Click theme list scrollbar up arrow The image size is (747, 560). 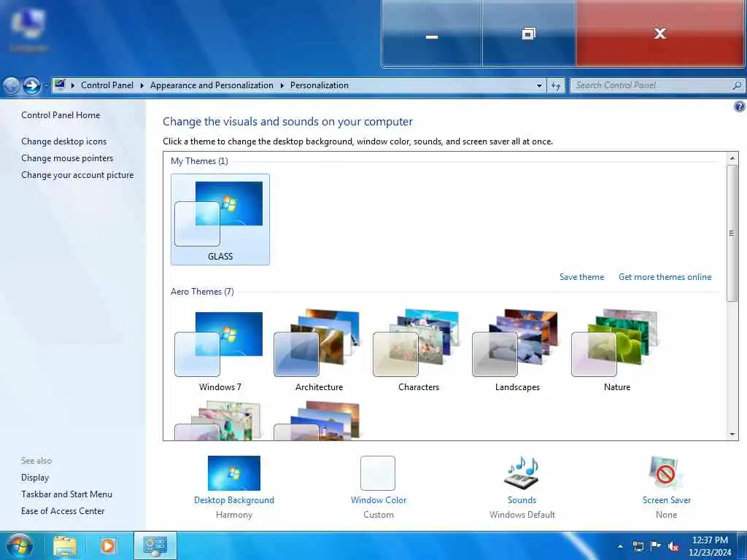click(x=732, y=158)
